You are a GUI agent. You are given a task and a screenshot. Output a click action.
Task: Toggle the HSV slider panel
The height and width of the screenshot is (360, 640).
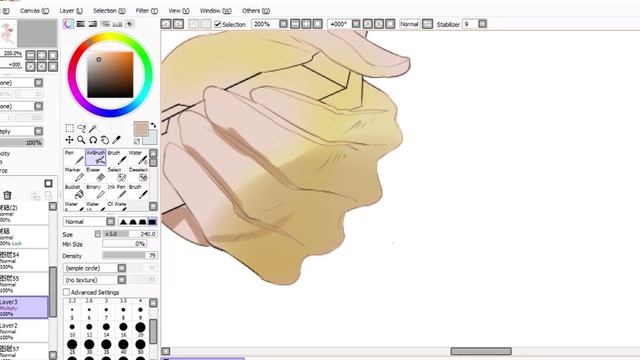pos(93,24)
